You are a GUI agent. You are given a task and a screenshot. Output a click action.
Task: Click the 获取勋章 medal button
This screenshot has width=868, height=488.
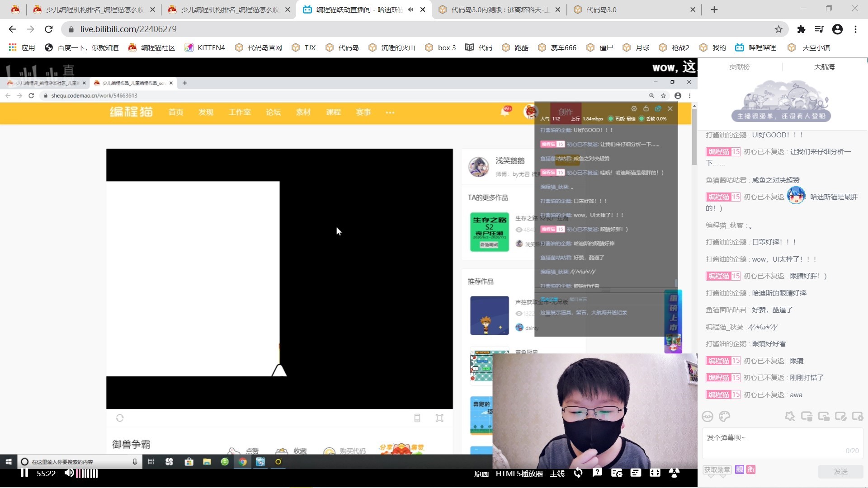coord(717,469)
